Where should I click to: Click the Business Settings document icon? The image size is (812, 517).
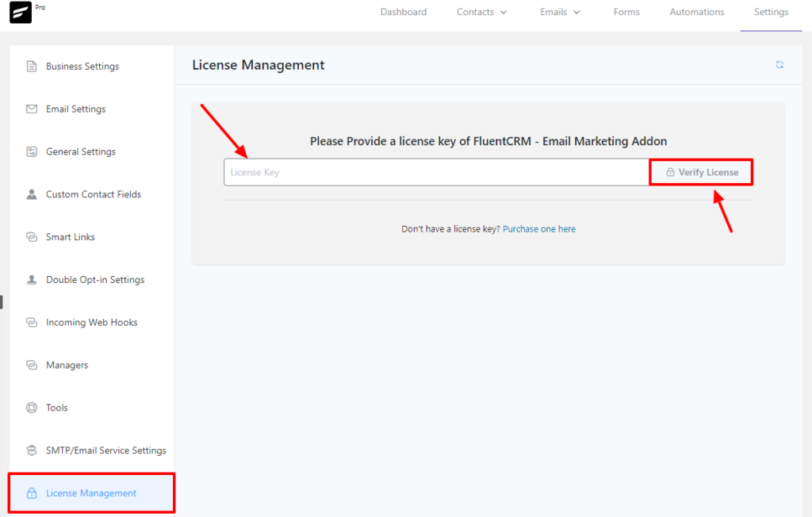(32, 67)
